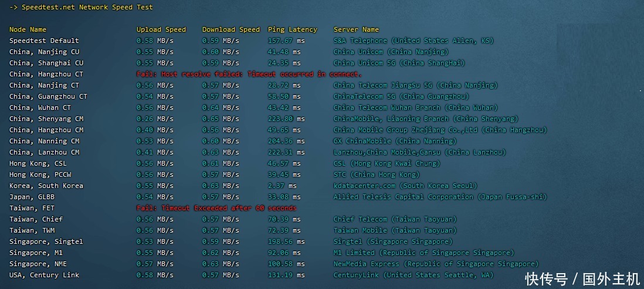Click the 'China, Wuhan CT' node name
This screenshot has width=644, height=289.
[40, 107]
